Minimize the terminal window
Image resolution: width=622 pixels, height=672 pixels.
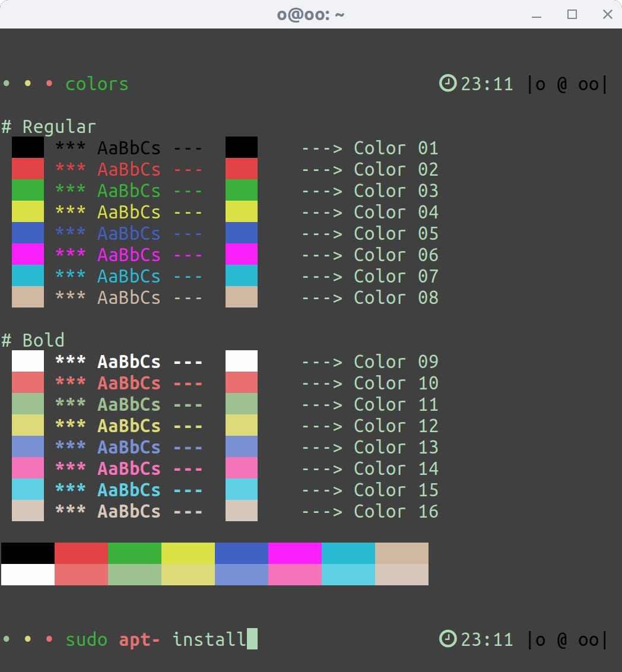537,15
